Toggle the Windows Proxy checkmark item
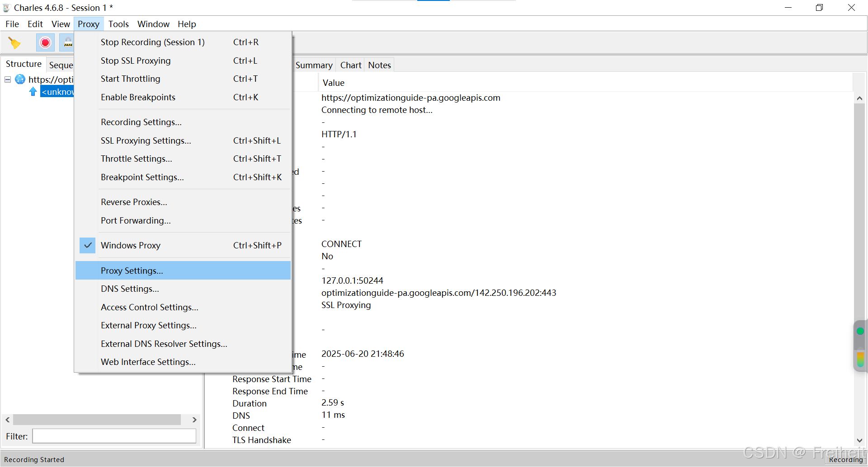The image size is (868, 467). [x=183, y=245]
